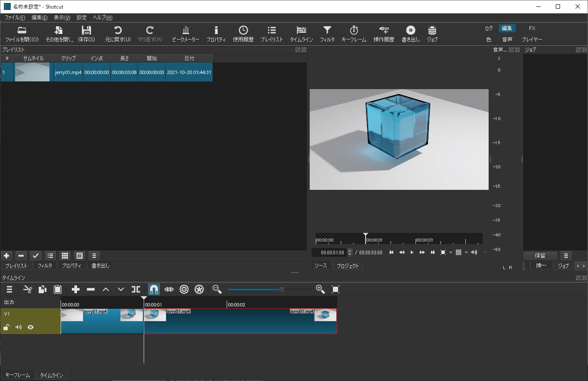This screenshot has height=381, width=588.
Task: Open 使用履歴 clock icon
Action: pyautogui.click(x=243, y=34)
